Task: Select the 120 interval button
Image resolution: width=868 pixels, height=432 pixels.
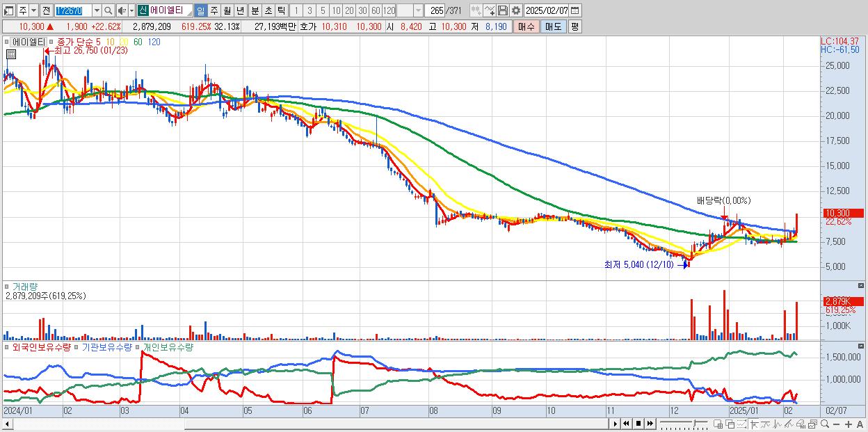Action: pyautogui.click(x=389, y=10)
